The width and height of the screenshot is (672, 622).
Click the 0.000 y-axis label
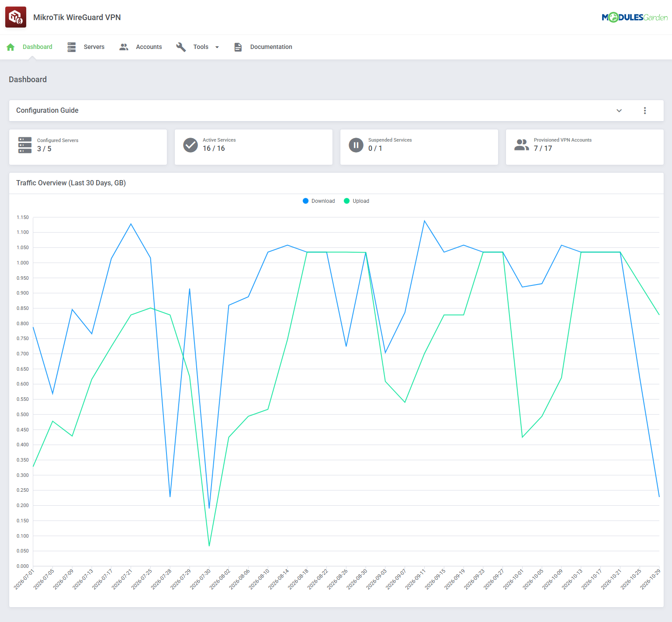[x=23, y=566]
